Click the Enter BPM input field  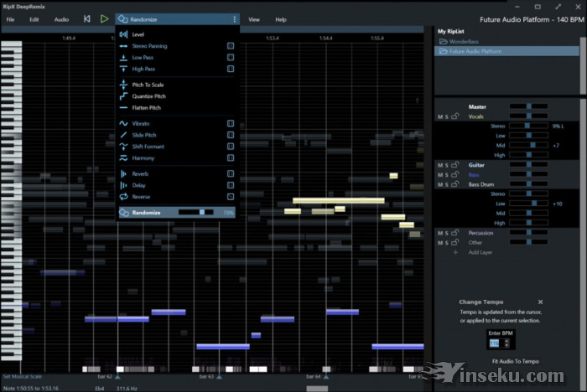[x=494, y=343]
